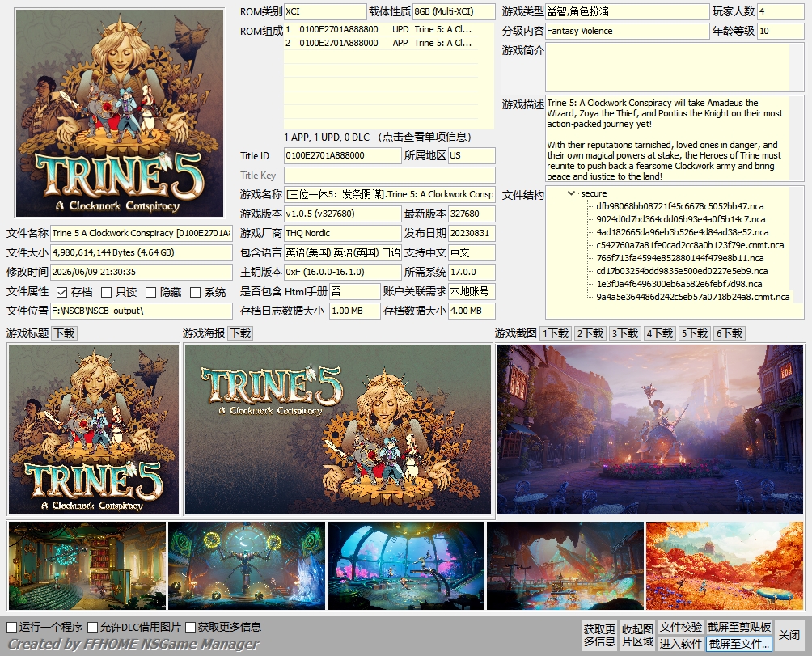Check the 获取更多信息 checkbox
The image size is (812, 656).
(190, 627)
